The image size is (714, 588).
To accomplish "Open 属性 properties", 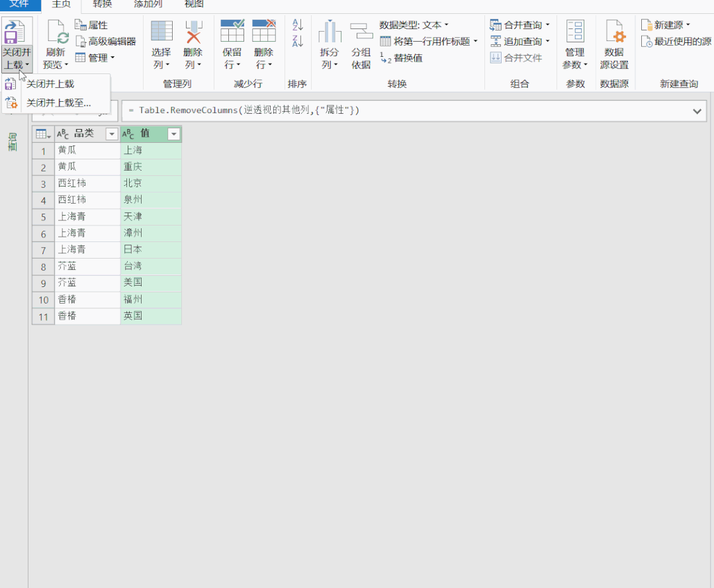I will 91,25.
